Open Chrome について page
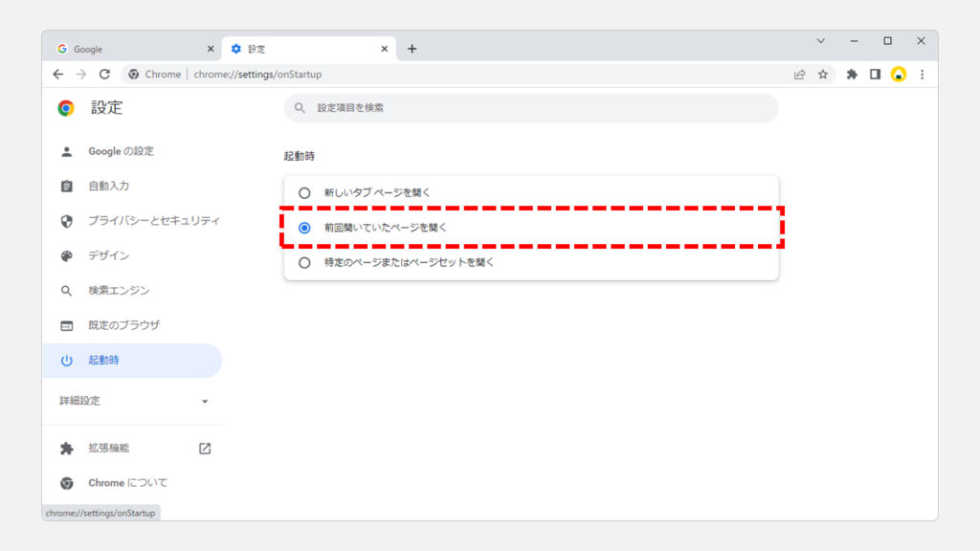Image resolution: width=980 pixels, height=551 pixels. click(127, 483)
